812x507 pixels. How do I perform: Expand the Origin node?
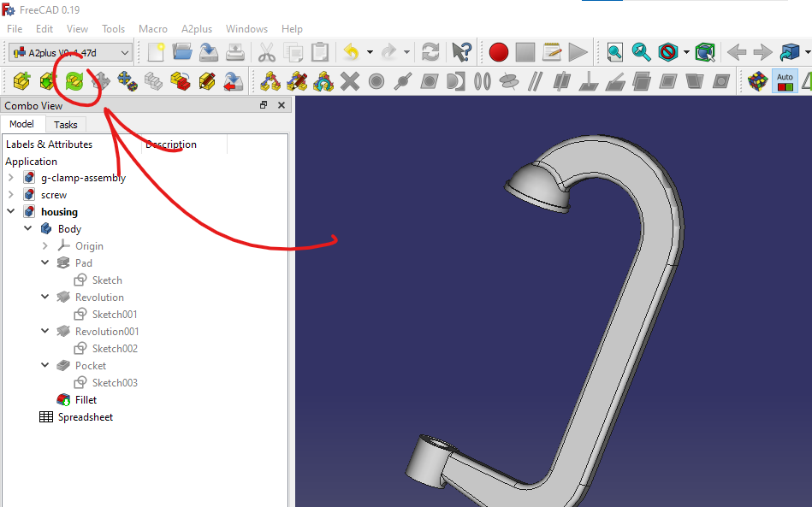point(45,245)
